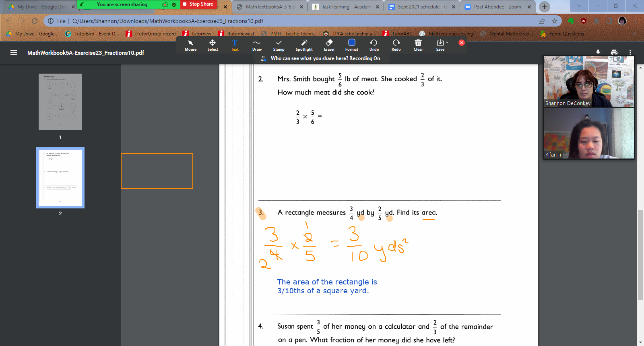Screen dimensions: 644x346
Task: Select the Mouse annotation tool
Action: point(190,45)
